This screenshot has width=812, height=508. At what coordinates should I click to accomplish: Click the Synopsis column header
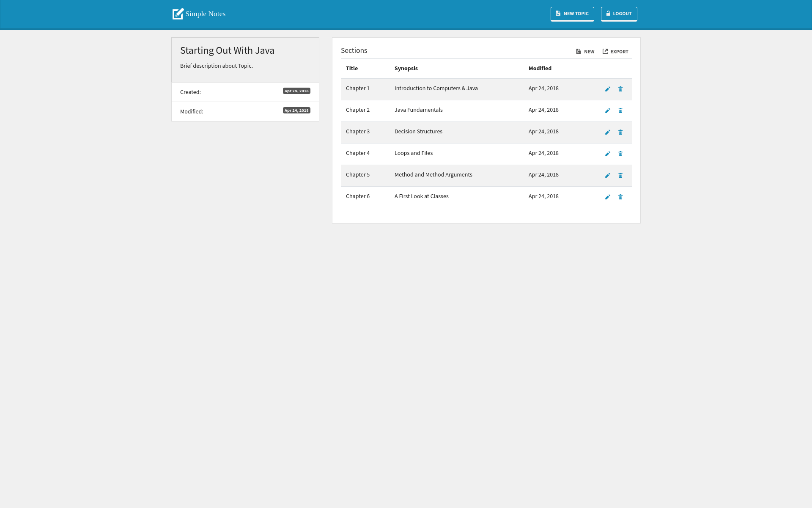(x=406, y=68)
